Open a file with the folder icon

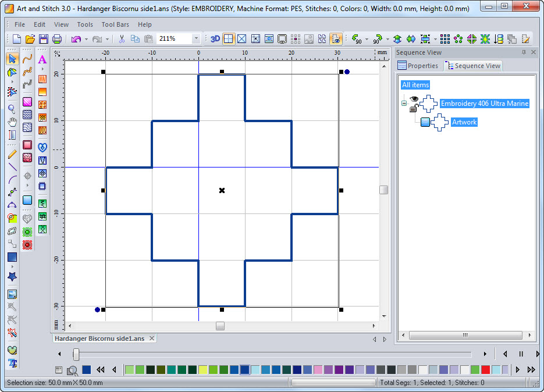(x=30, y=39)
